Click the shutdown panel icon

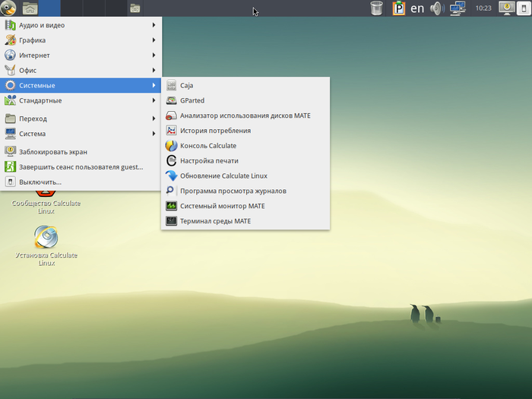coord(524,8)
